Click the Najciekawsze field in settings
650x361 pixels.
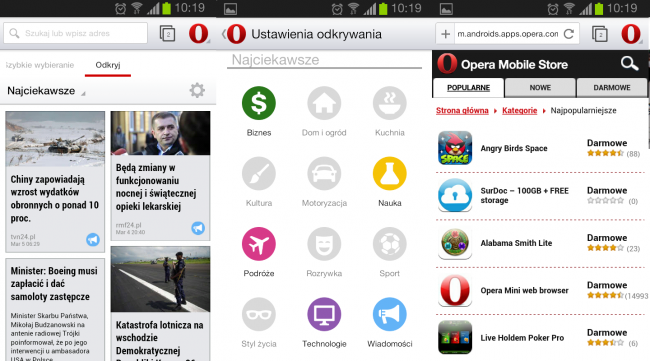[324, 60]
